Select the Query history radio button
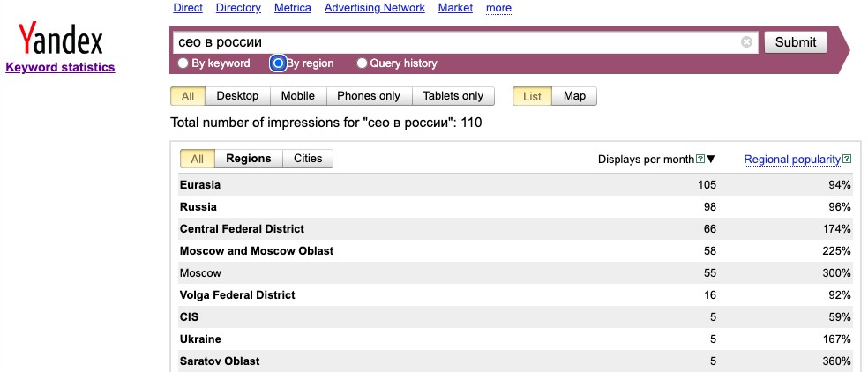868x372 pixels. [x=362, y=63]
